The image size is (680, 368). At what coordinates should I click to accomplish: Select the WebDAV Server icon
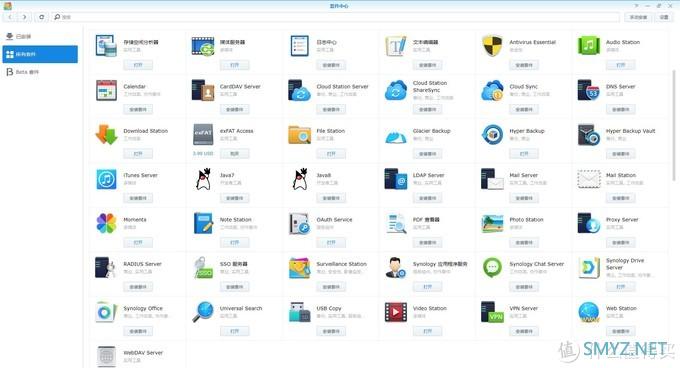pyautogui.click(x=106, y=356)
